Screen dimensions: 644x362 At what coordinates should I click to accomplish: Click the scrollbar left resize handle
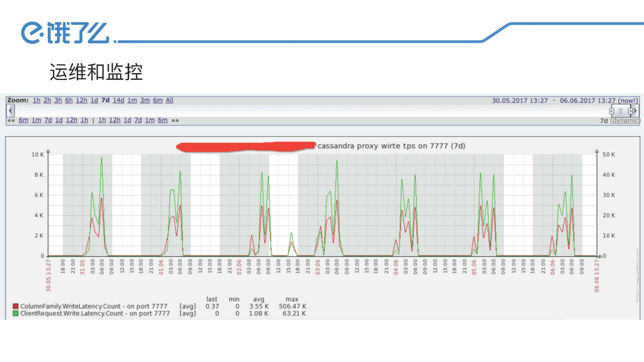coord(612,111)
